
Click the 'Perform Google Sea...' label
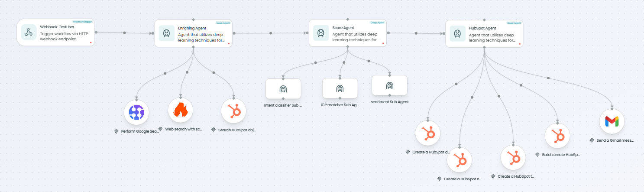140,131
